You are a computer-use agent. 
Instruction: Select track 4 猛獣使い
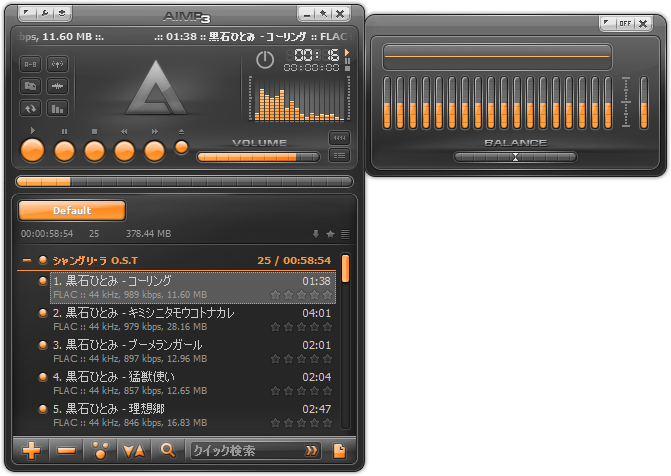click(x=193, y=384)
